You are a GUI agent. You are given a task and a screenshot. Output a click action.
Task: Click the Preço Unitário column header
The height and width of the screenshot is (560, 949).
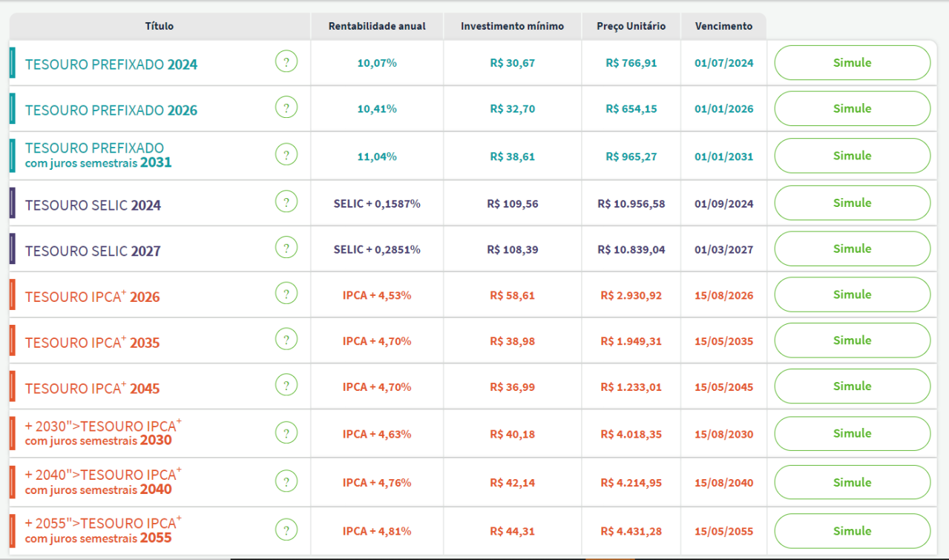tap(631, 26)
